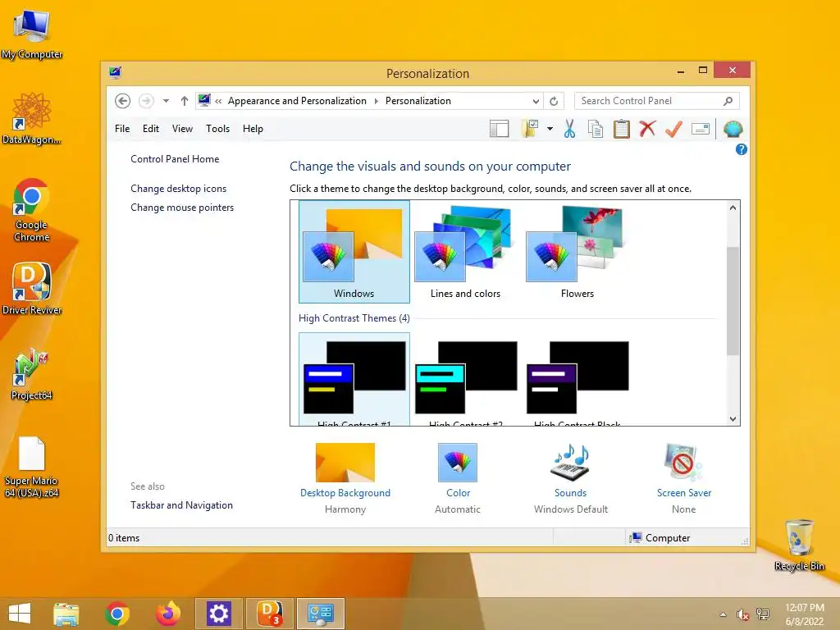Viewport: 840px width, 630px height.
Task: Select the High Contrast Black theme
Action: pyautogui.click(x=577, y=379)
